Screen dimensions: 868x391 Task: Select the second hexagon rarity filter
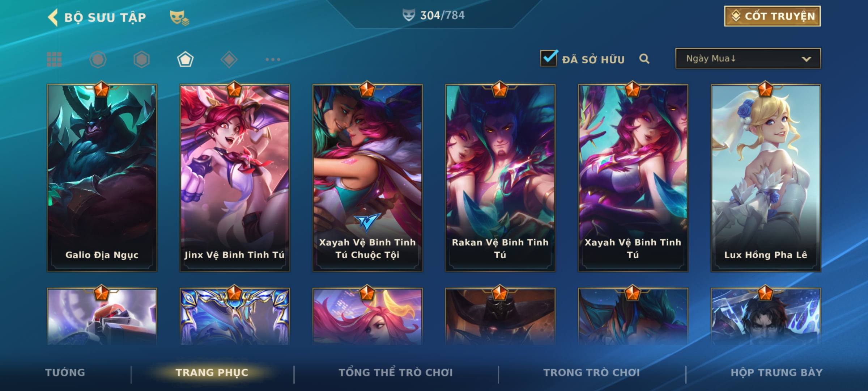(x=141, y=59)
